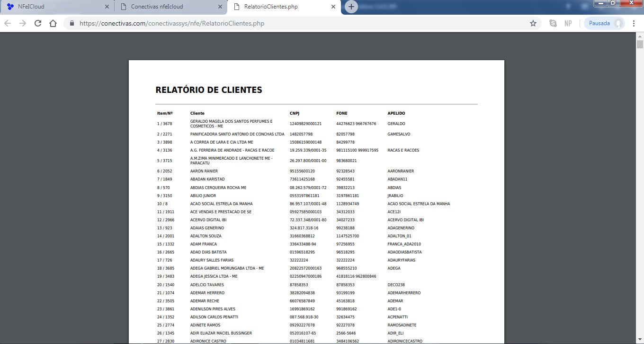The width and height of the screenshot is (644, 344).
Task: Click the RELATÓRIO DE CLIENTES heading
Action: 208,90
